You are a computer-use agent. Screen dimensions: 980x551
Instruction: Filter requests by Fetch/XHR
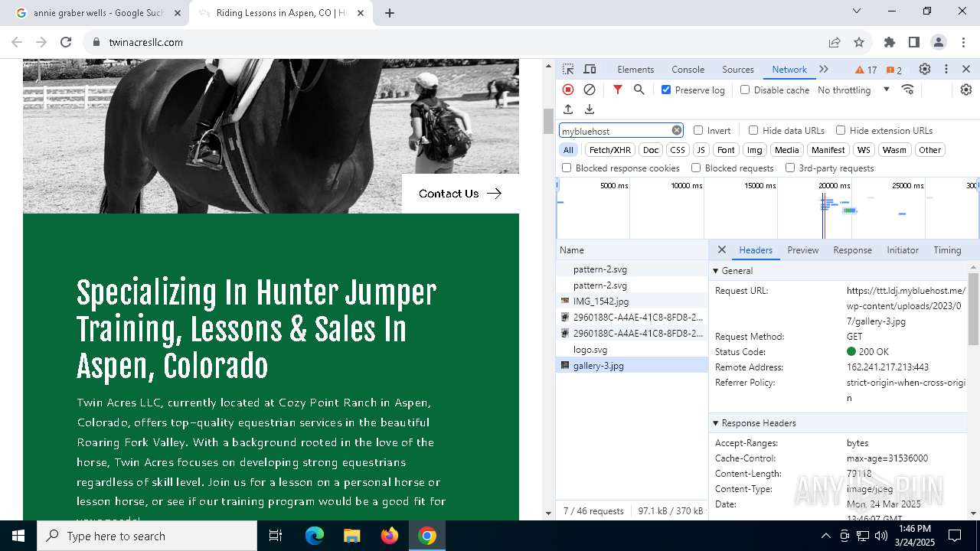pyautogui.click(x=610, y=150)
